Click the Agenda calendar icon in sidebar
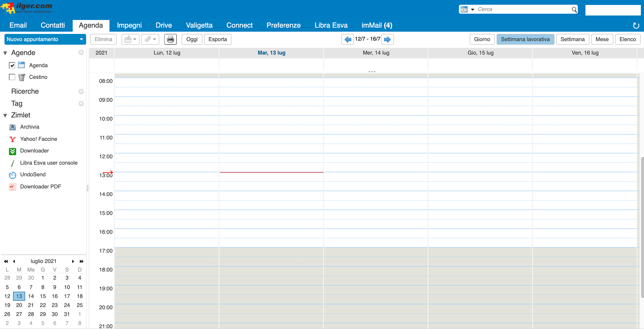Viewport: 644px width, 329px height. (x=22, y=65)
